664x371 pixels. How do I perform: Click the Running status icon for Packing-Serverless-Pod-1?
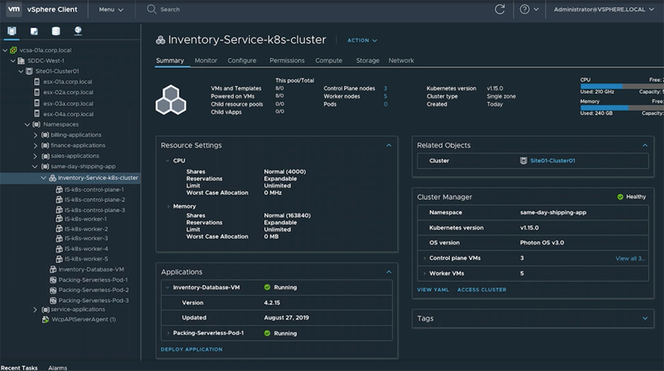(267, 333)
